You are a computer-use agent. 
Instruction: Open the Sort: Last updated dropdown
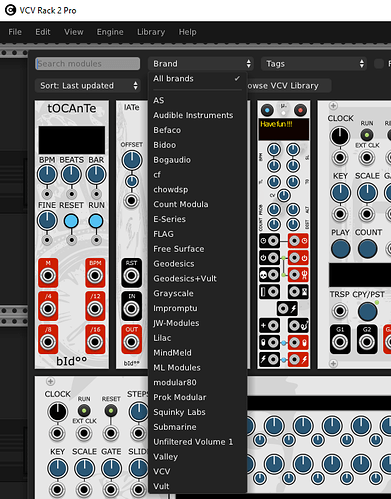pyautogui.click(x=88, y=86)
